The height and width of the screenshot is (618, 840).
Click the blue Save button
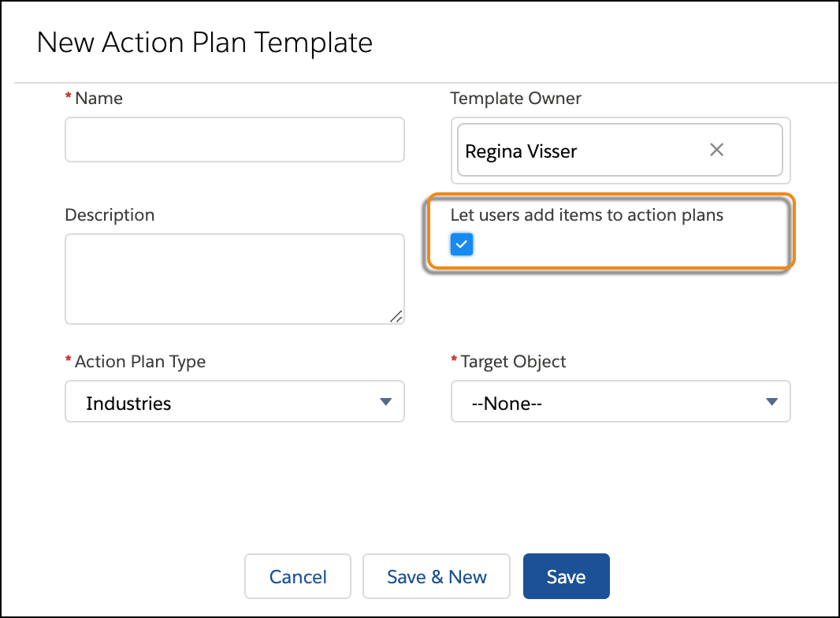tap(567, 576)
